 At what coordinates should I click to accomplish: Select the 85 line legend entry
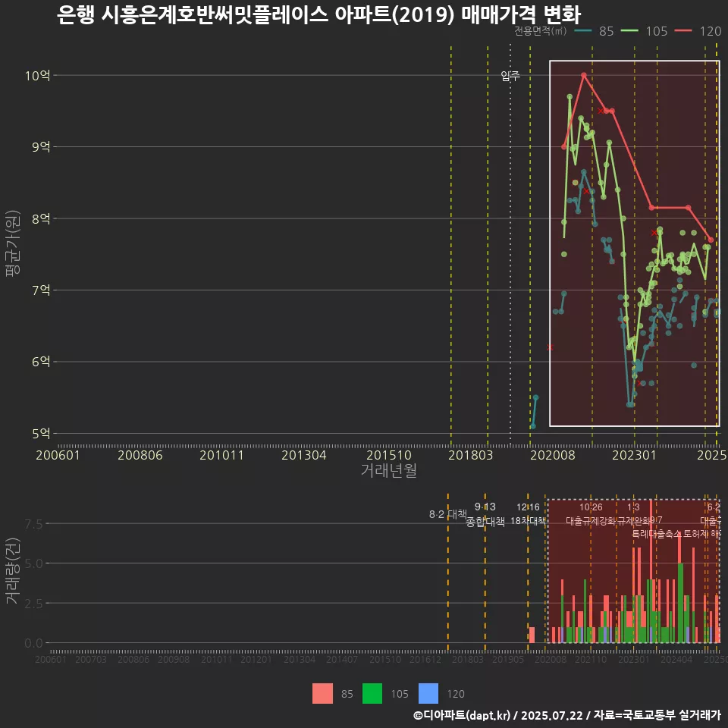click(x=594, y=31)
